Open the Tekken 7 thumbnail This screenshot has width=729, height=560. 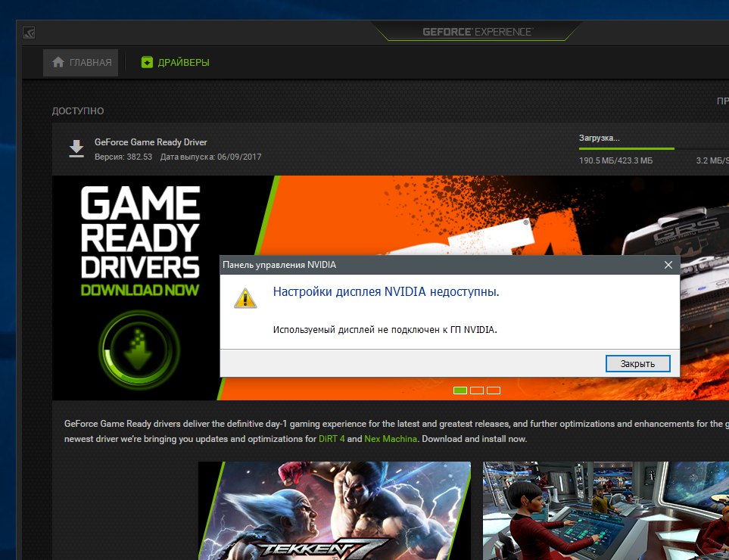coord(334,511)
